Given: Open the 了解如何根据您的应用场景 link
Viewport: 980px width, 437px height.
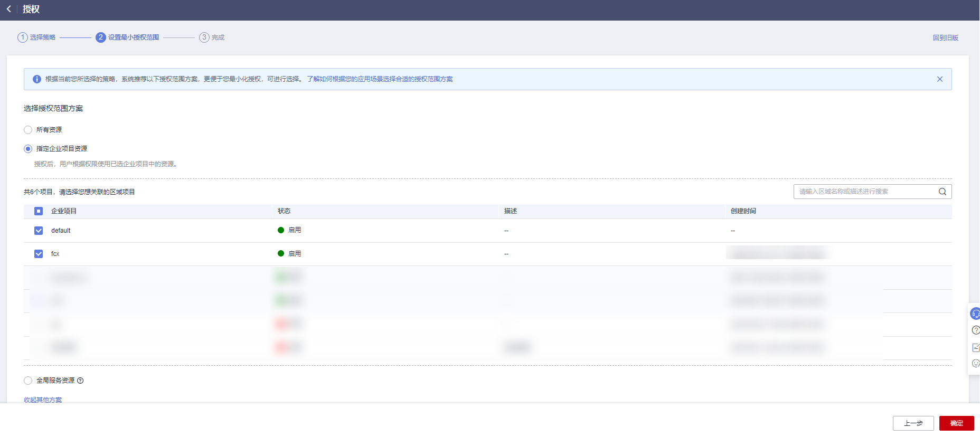Looking at the screenshot, I should pyautogui.click(x=380, y=79).
